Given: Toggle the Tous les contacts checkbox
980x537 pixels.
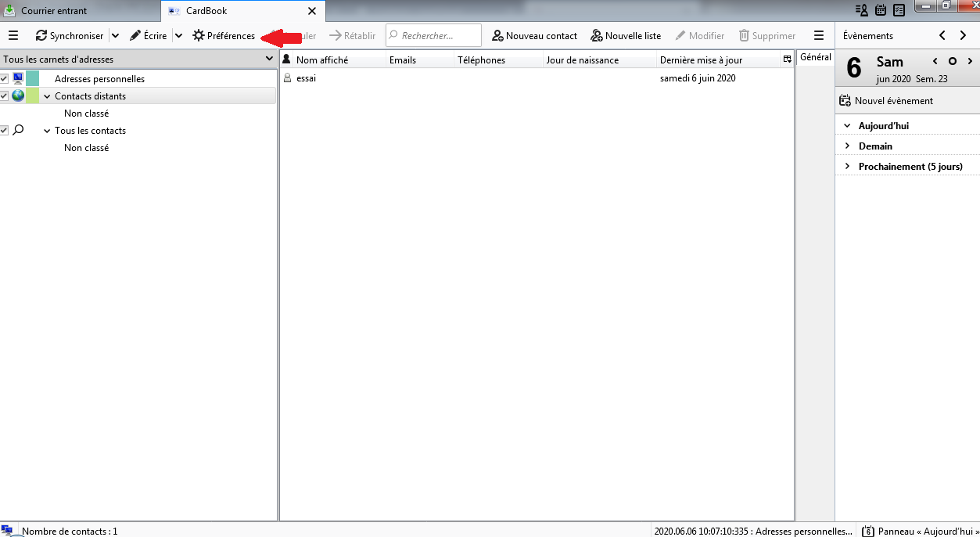Looking at the screenshot, I should tap(4, 130).
